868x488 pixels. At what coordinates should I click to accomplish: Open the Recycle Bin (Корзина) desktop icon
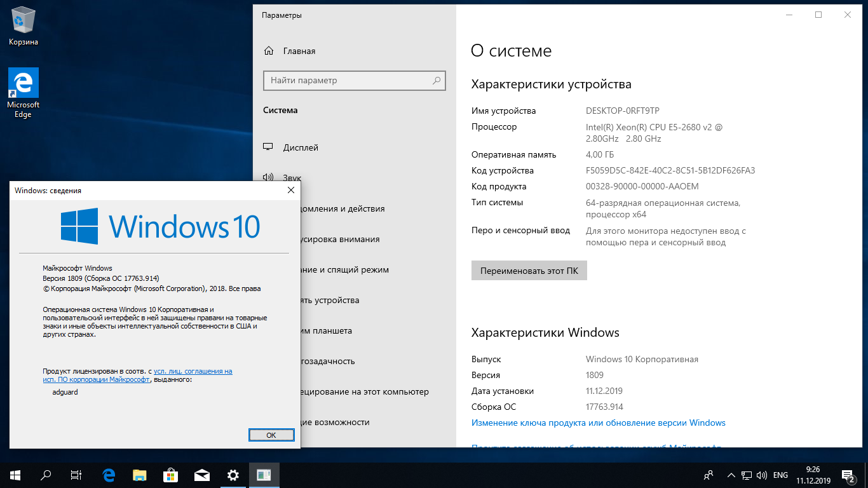24,27
